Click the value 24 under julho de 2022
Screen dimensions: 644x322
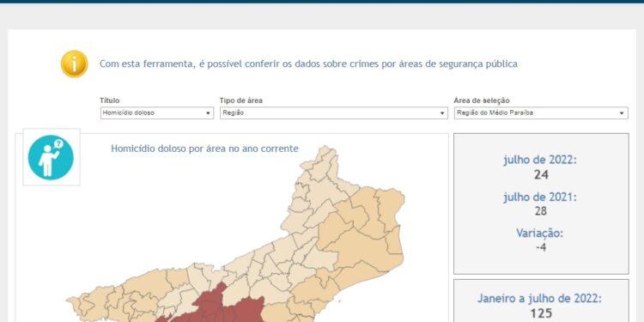coord(541,175)
